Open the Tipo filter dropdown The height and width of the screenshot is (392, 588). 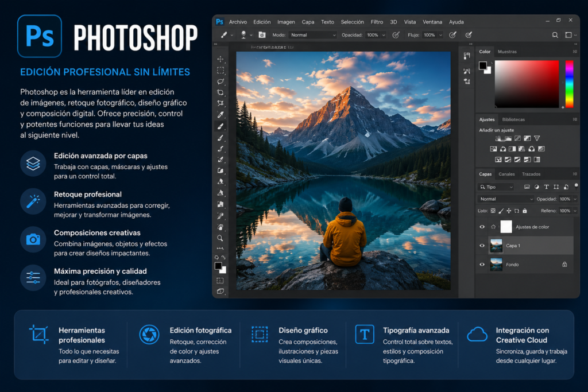coord(496,187)
